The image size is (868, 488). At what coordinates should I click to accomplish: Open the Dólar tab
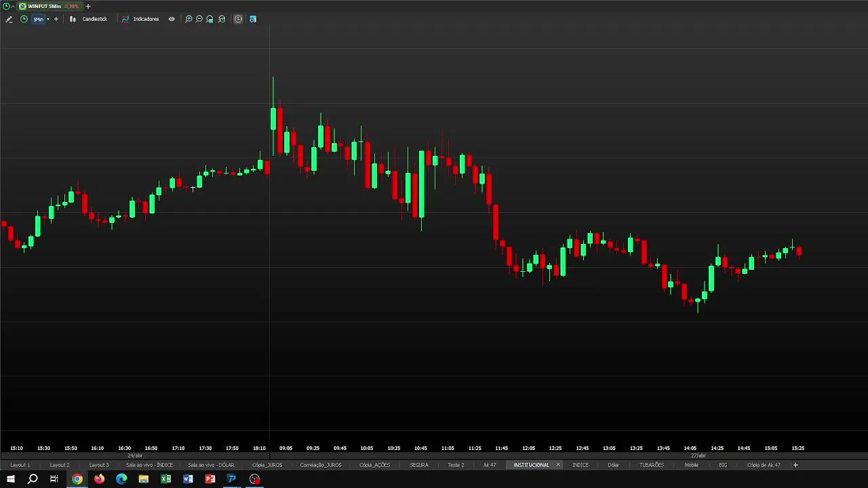pyautogui.click(x=614, y=465)
